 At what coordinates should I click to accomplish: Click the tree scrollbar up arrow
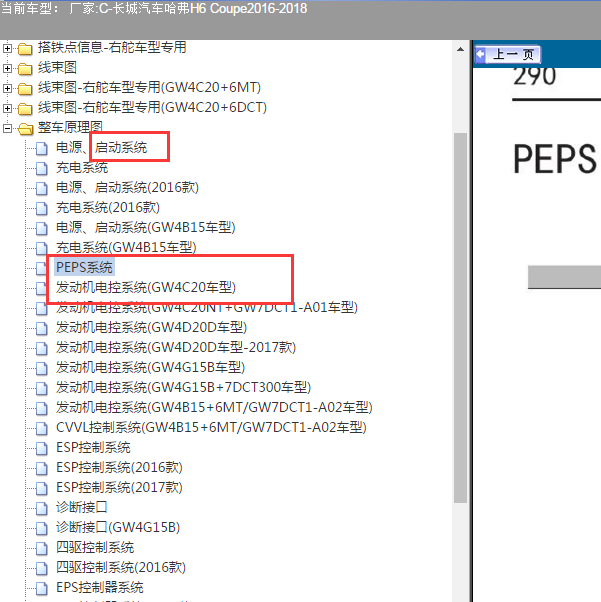(x=460, y=49)
